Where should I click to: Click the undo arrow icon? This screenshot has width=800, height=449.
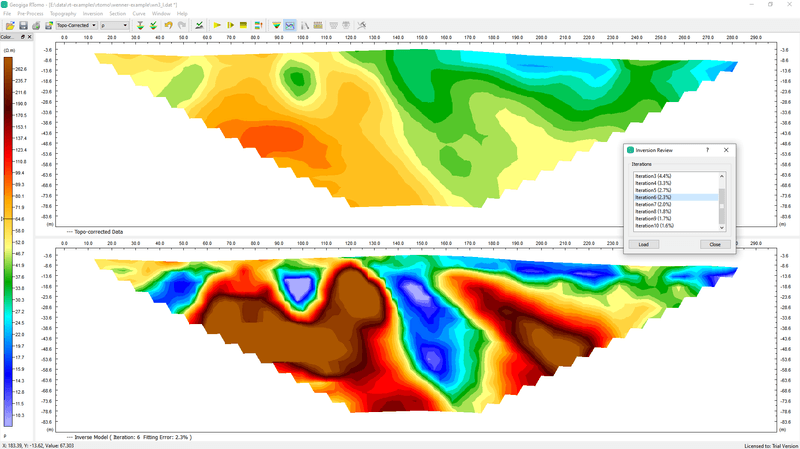pos(168,24)
